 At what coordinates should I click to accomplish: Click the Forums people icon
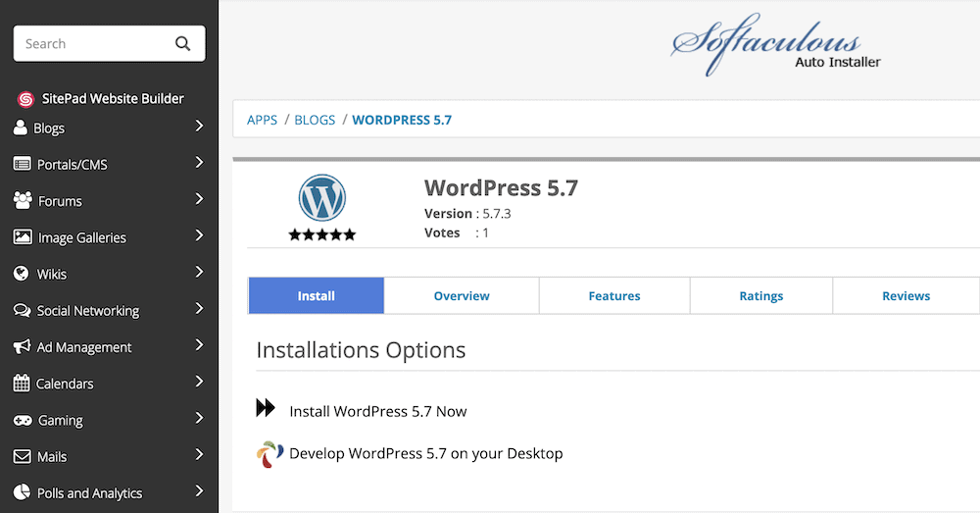click(x=23, y=200)
